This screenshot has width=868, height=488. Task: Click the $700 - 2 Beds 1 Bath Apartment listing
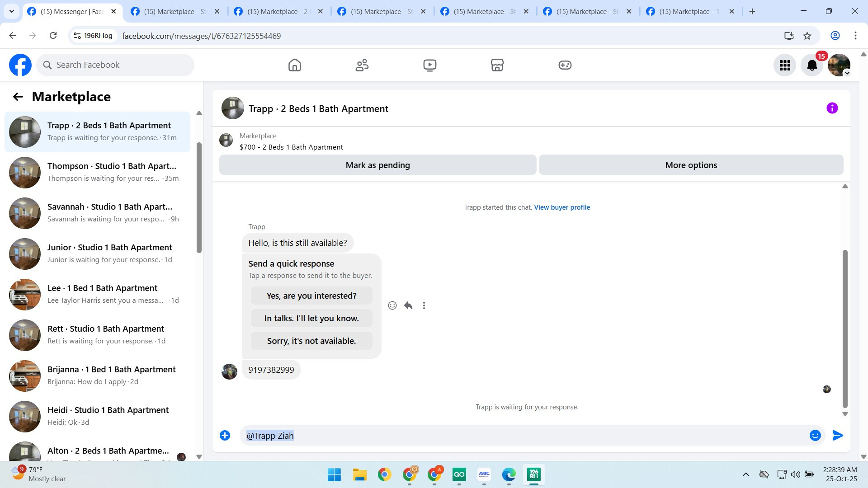(291, 147)
